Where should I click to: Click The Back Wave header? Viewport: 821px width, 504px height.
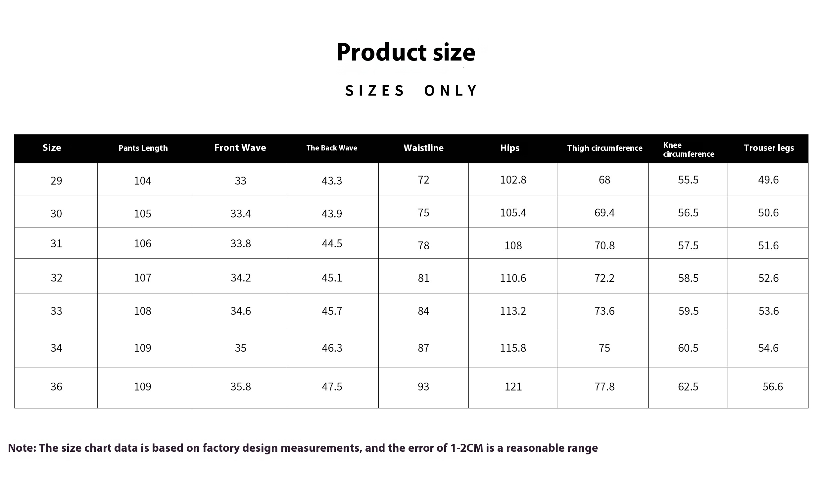coord(332,148)
